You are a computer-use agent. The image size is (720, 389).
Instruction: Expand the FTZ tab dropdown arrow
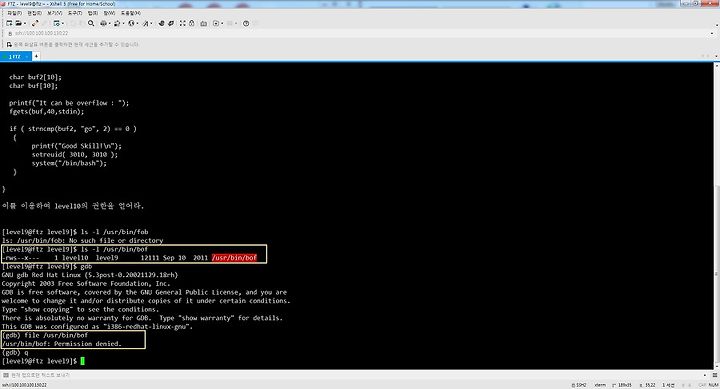tap(27, 56)
